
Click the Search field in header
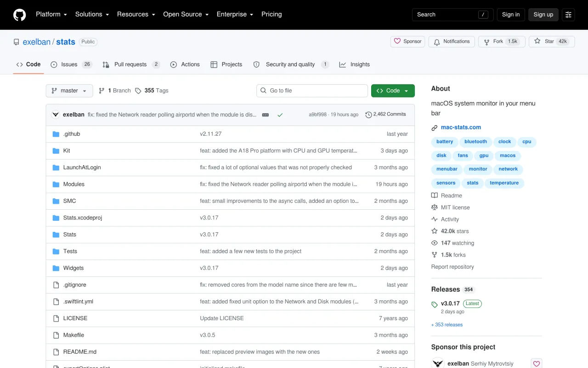point(452,15)
